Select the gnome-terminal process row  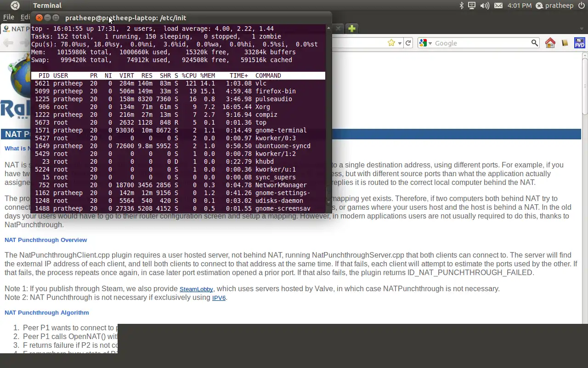coord(178,130)
